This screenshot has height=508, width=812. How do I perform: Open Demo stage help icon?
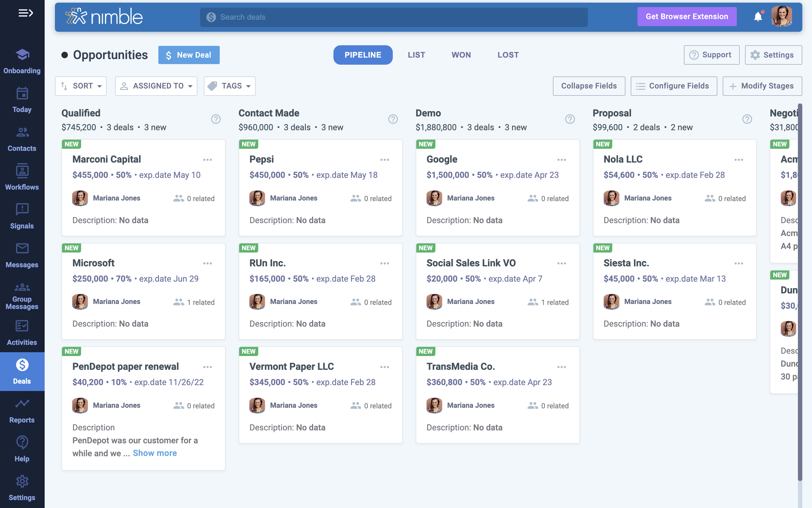point(570,119)
